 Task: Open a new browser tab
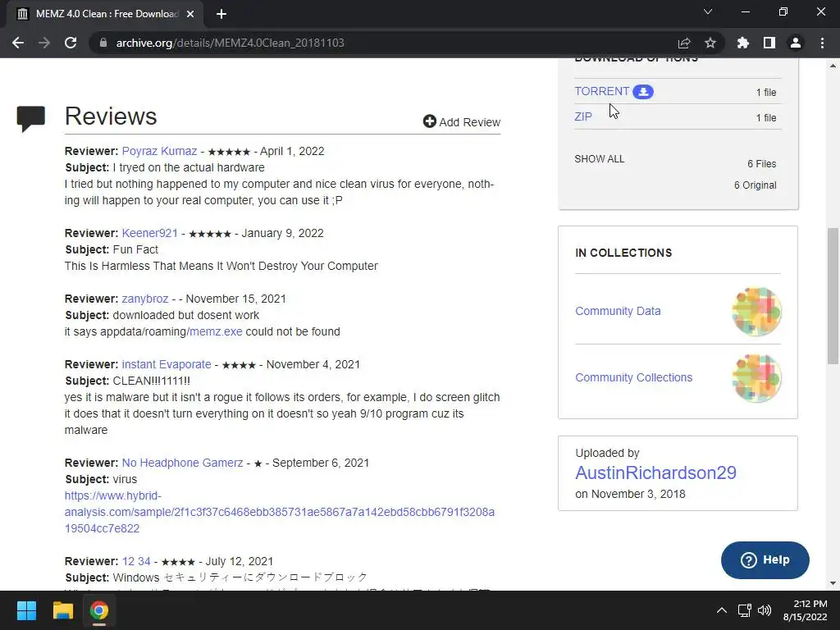pos(221,14)
